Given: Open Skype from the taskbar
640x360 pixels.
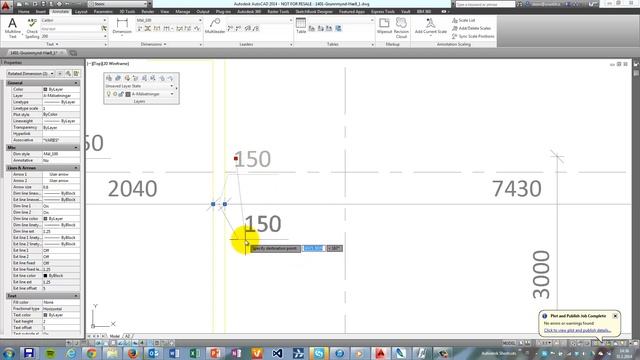Looking at the screenshot, I should (x=319, y=353).
